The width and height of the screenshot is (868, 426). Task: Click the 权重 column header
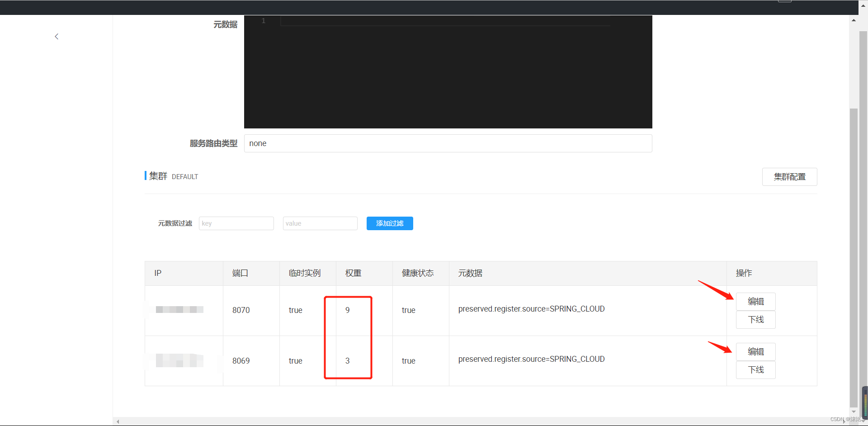(x=353, y=273)
